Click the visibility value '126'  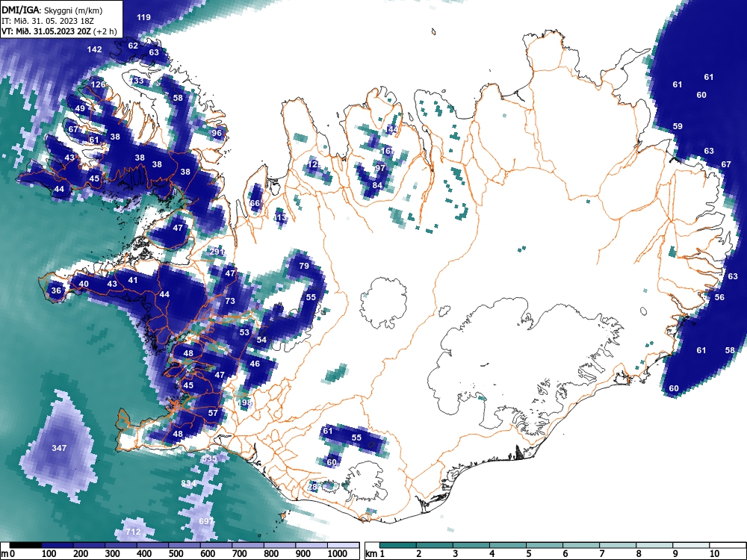pos(98,85)
